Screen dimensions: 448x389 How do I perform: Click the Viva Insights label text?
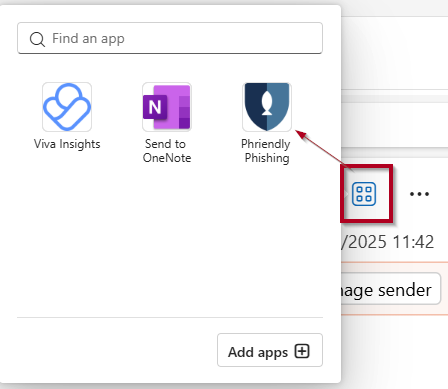[x=67, y=144]
